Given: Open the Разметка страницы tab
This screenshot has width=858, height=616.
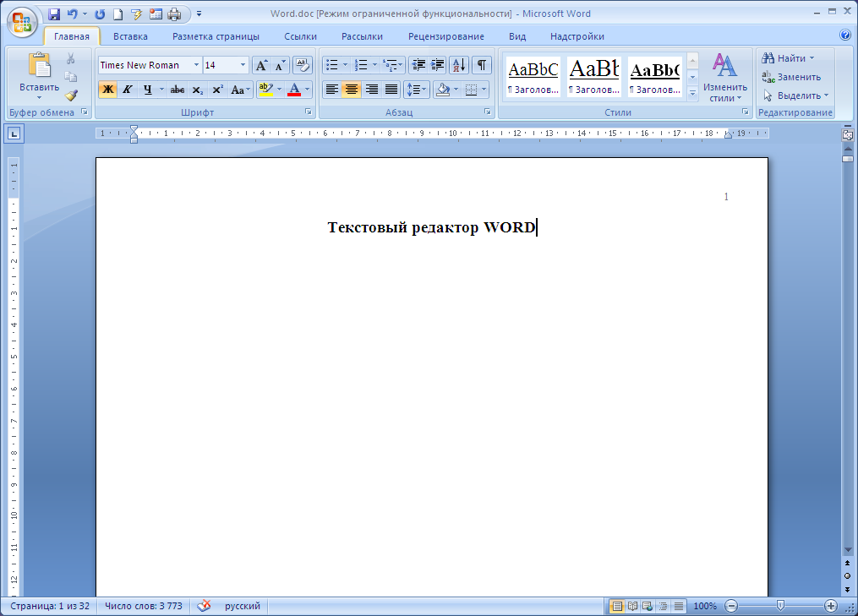Looking at the screenshot, I should (x=216, y=36).
